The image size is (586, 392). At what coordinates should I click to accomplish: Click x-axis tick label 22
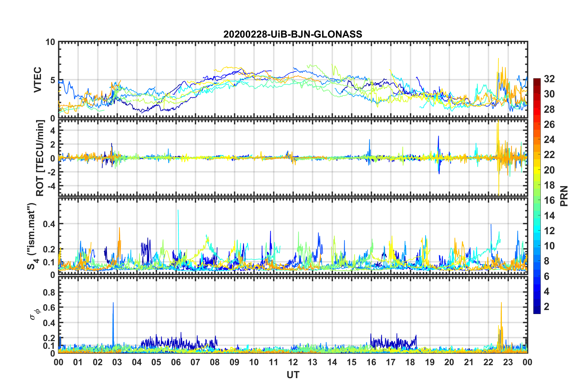click(x=488, y=362)
